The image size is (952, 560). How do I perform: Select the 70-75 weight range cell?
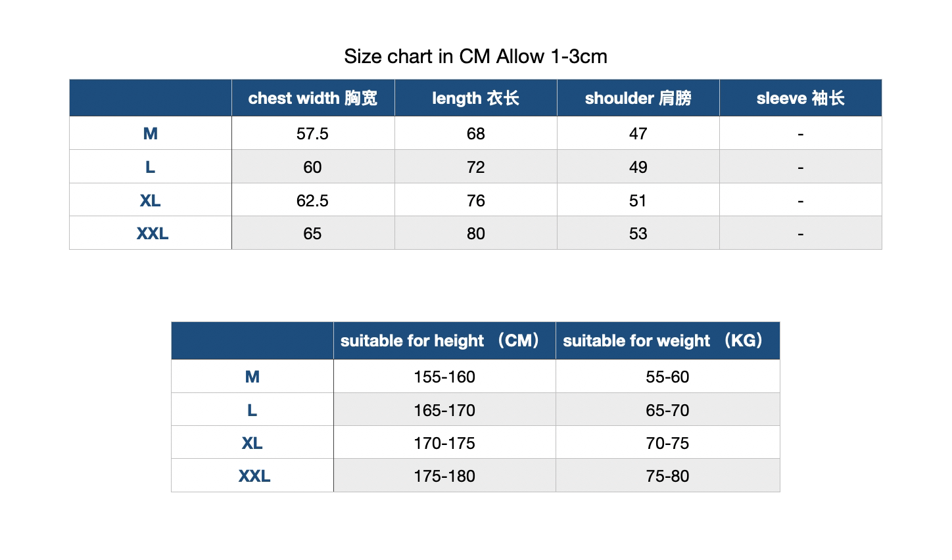coord(667,444)
